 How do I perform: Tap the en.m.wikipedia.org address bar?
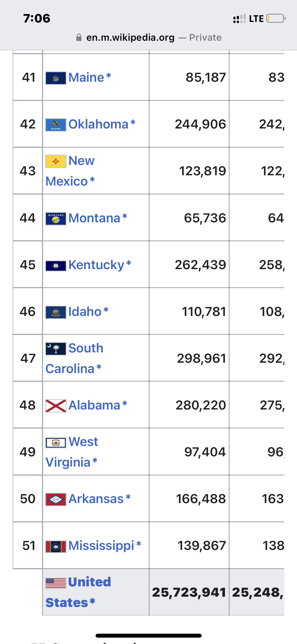[149, 38]
